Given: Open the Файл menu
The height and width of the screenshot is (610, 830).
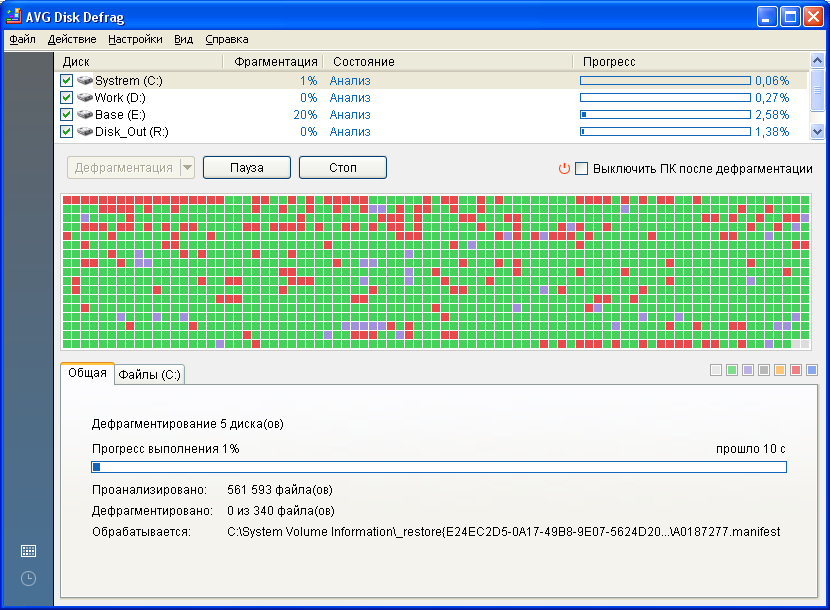Looking at the screenshot, I should pos(22,39).
